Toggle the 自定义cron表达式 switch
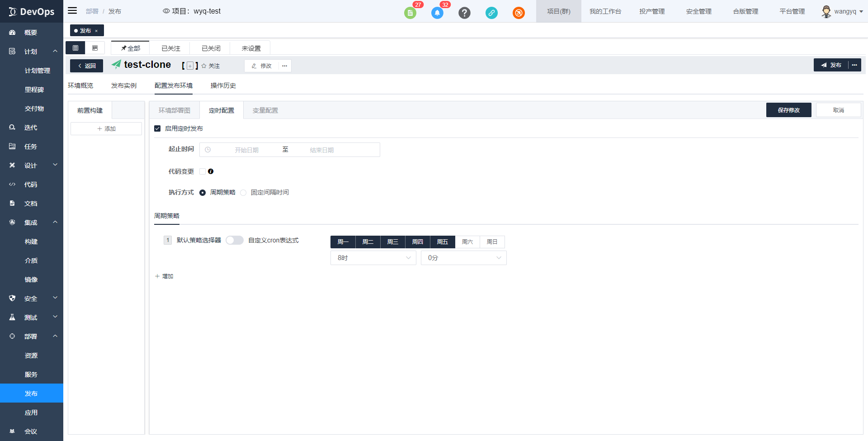 [234, 240]
